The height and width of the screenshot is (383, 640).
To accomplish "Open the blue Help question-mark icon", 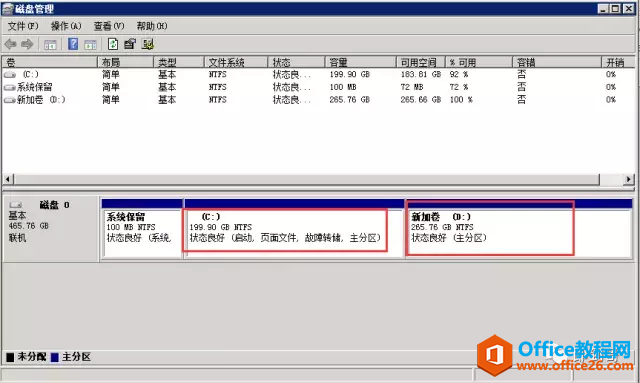I will tap(73, 44).
